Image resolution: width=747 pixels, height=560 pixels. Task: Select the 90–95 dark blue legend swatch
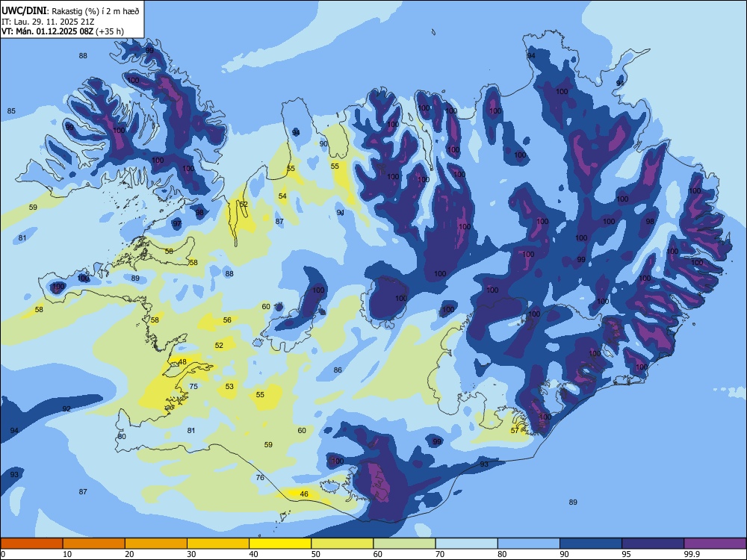coord(591,544)
